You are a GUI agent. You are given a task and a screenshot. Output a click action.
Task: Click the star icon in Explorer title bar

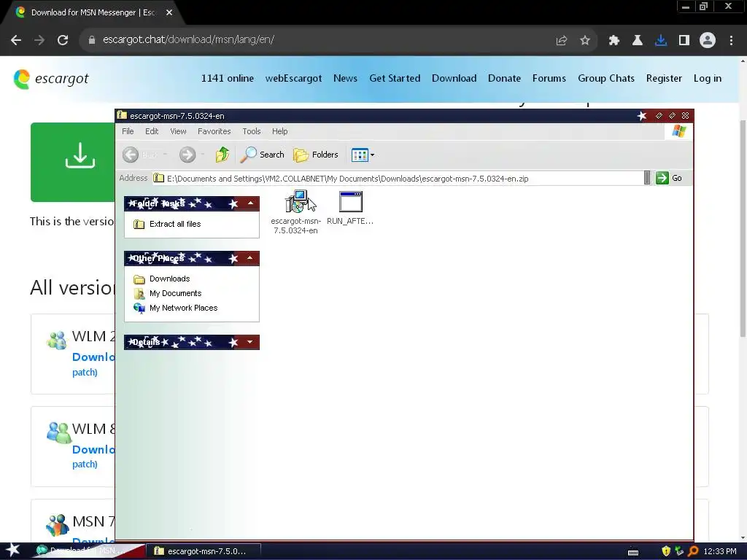[x=642, y=116]
